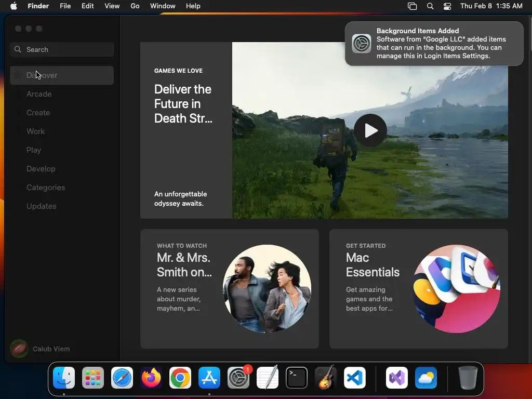Click the App Store dock icon
This screenshot has height=399, width=532.
[209, 378]
